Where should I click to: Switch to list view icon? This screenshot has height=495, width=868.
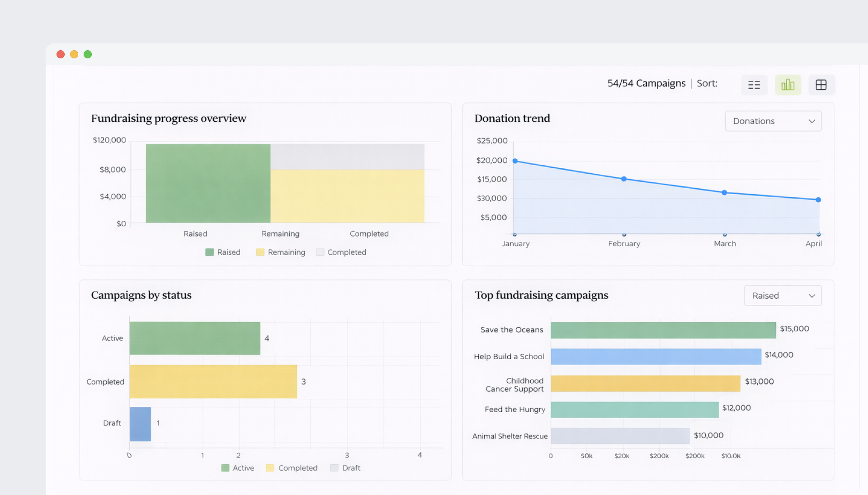tap(754, 85)
